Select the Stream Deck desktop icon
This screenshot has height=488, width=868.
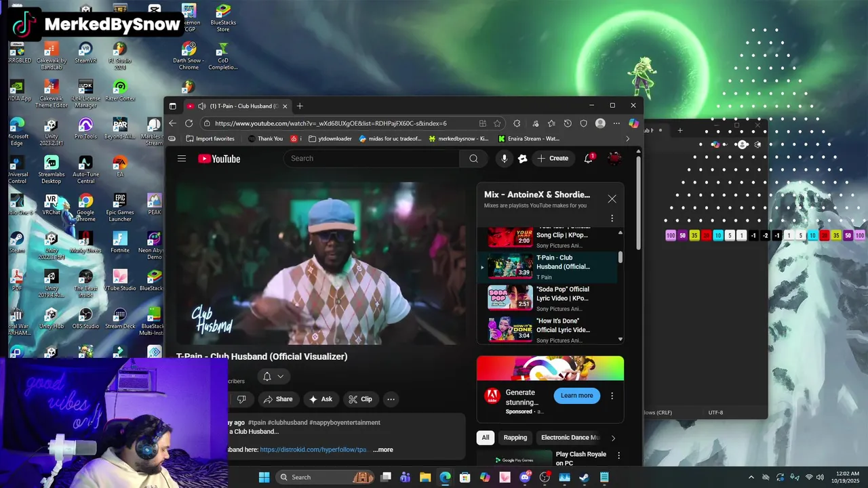[120, 319]
